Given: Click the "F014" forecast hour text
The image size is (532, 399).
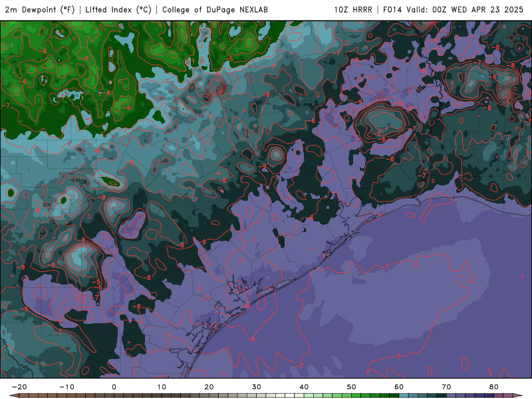Looking at the screenshot, I should point(392,10).
